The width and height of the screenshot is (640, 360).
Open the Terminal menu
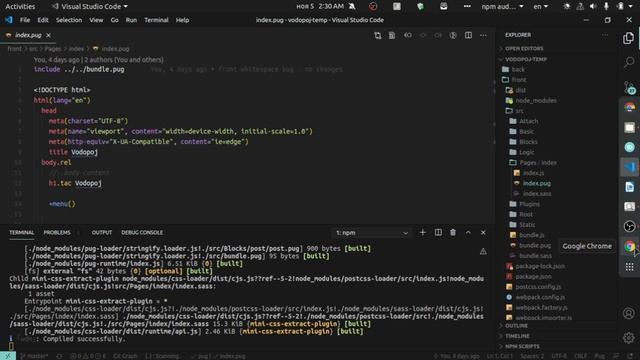pyautogui.click(x=156, y=20)
